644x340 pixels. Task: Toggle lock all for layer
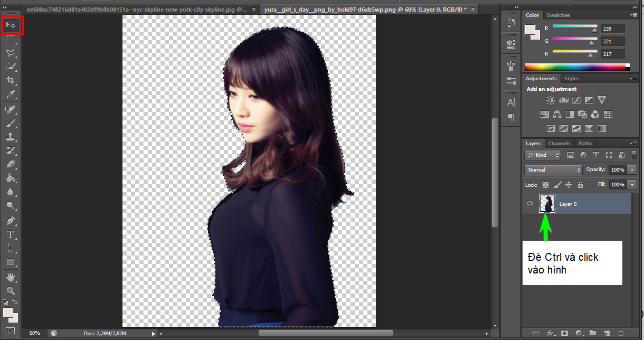(581, 185)
